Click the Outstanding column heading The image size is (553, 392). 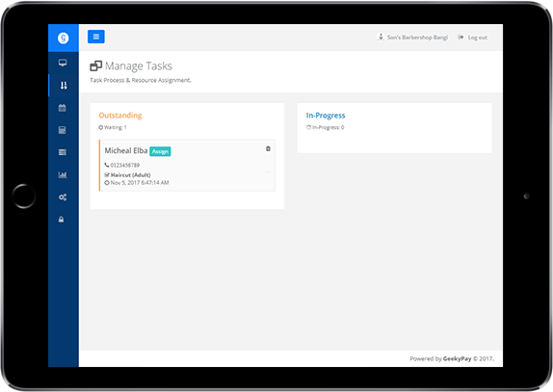120,116
